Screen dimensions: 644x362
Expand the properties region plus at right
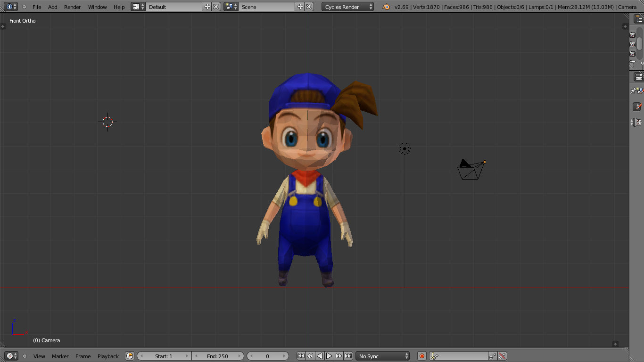pyautogui.click(x=625, y=26)
